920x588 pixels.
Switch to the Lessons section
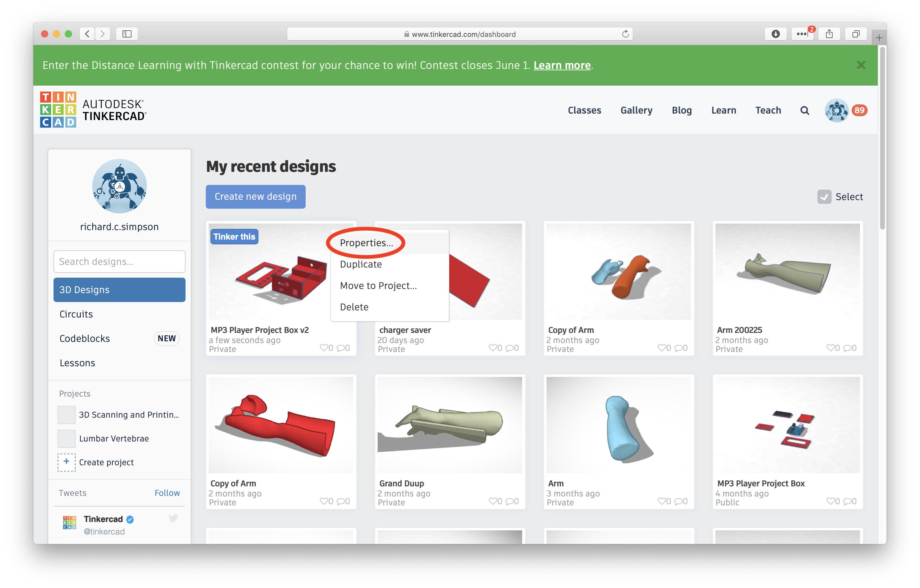click(x=77, y=363)
